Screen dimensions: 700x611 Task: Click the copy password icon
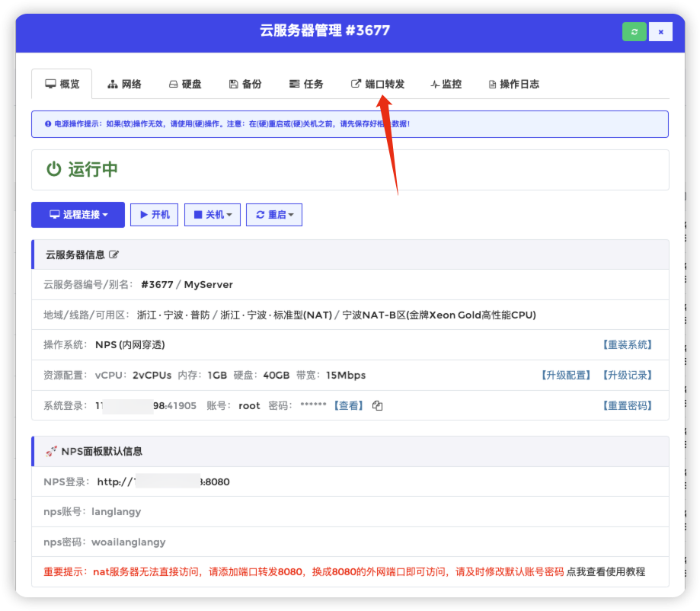pyautogui.click(x=377, y=405)
